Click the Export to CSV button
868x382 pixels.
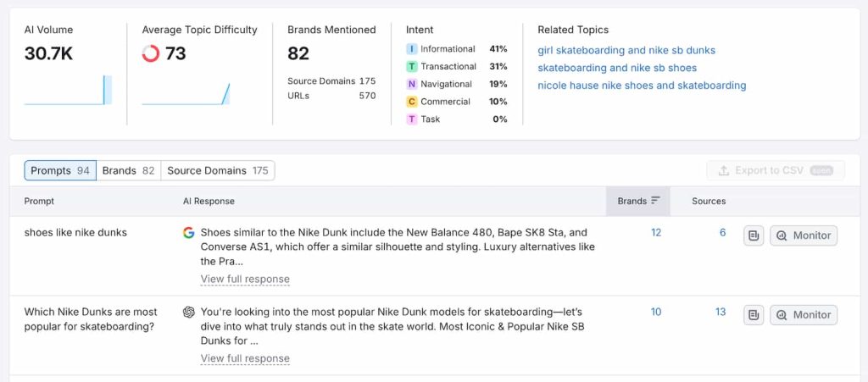[776, 171]
